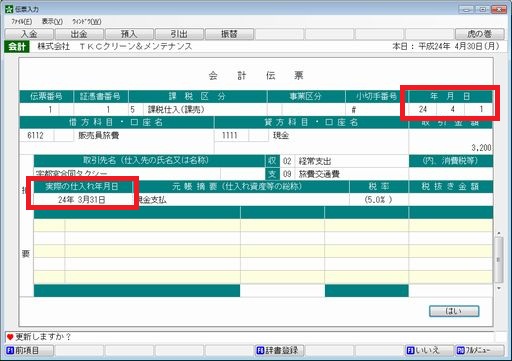The height and width of the screenshot is (361, 512).
Task: Click the 課税仕入(課売) text
Action: pos(176,109)
